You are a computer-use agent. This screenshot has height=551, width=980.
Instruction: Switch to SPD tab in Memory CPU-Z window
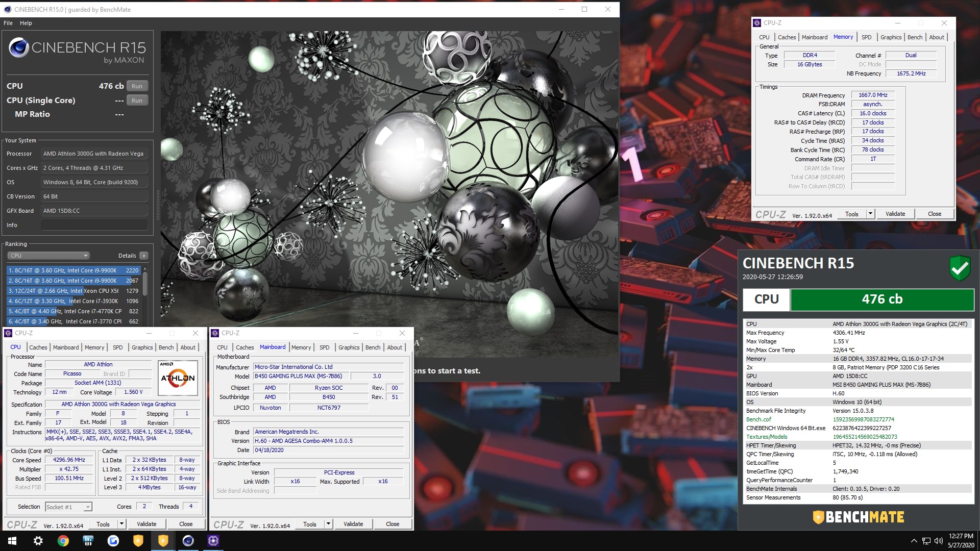[x=866, y=37]
